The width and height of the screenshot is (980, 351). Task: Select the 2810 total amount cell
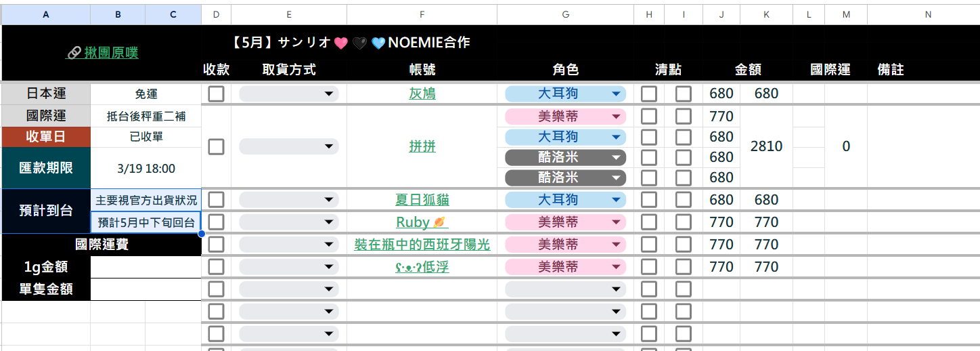point(766,146)
